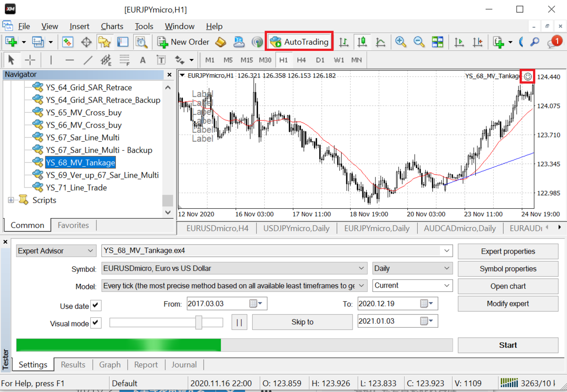
Task: Switch to W1 timeframe
Action: coord(339,60)
